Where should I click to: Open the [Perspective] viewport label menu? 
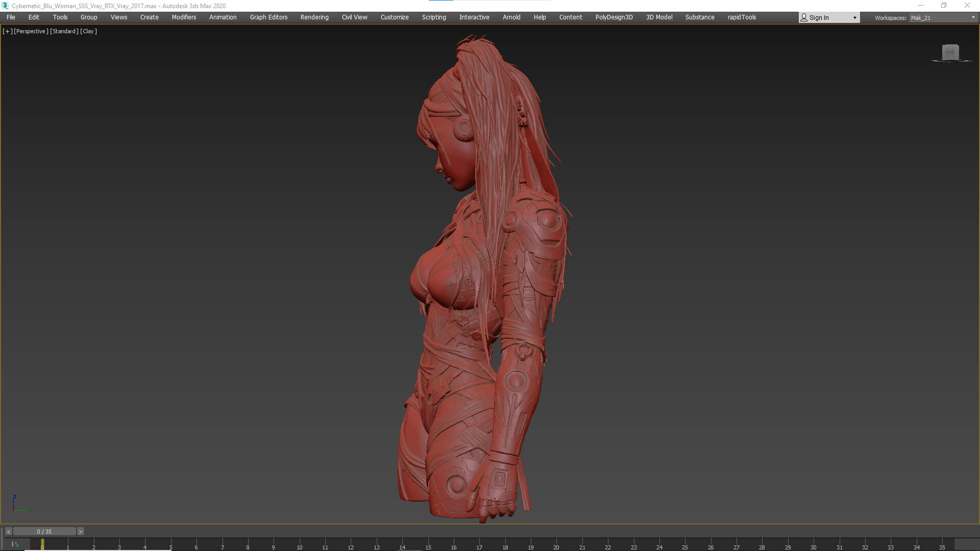pyautogui.click(x=31, y=31)
